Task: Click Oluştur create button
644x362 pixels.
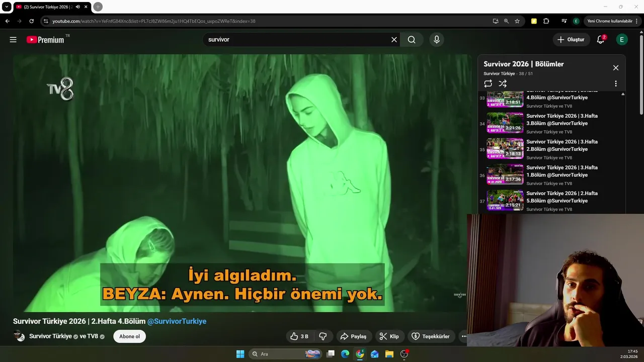Action: pos(571,40)
